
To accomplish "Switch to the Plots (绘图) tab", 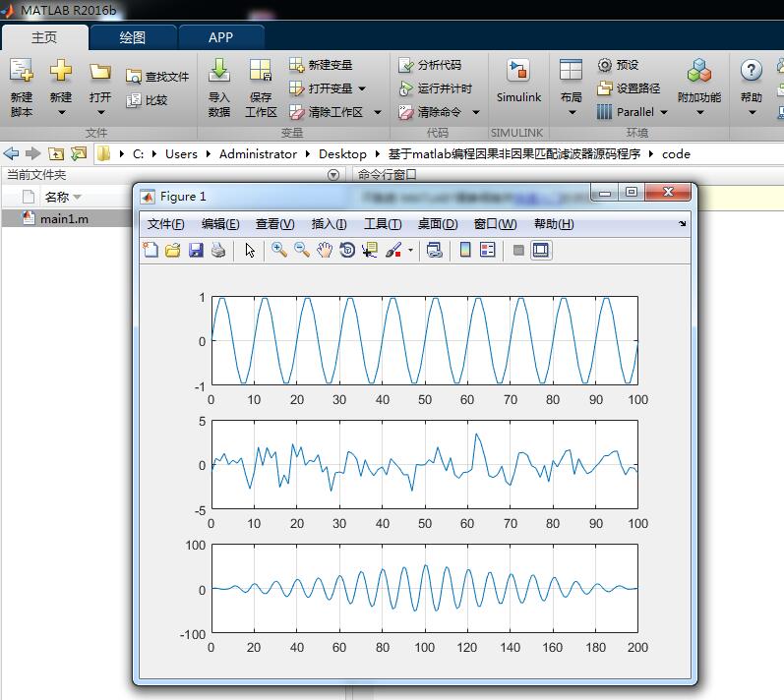I will [133, 37].
